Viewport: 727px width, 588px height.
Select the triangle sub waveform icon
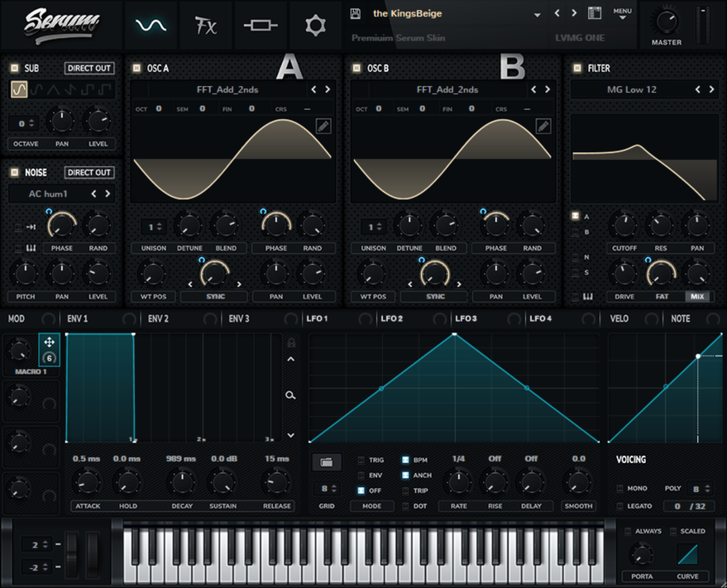53,89
